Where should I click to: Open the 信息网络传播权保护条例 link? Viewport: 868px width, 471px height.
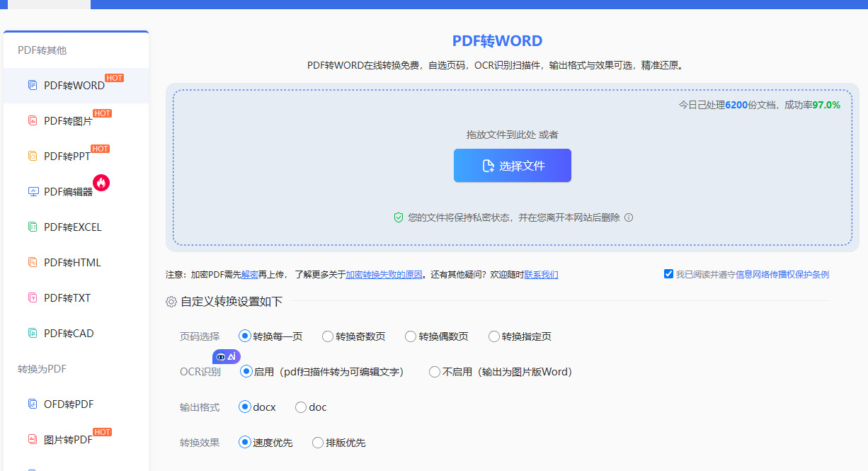click(782, 275)
